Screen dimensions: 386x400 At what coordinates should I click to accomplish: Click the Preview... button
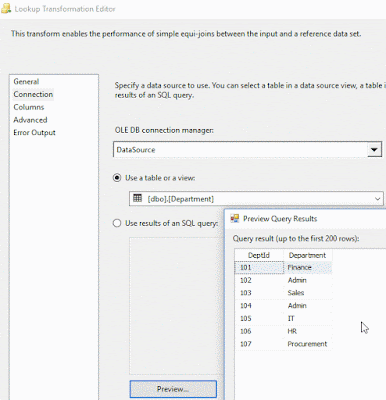pos(173,389)
